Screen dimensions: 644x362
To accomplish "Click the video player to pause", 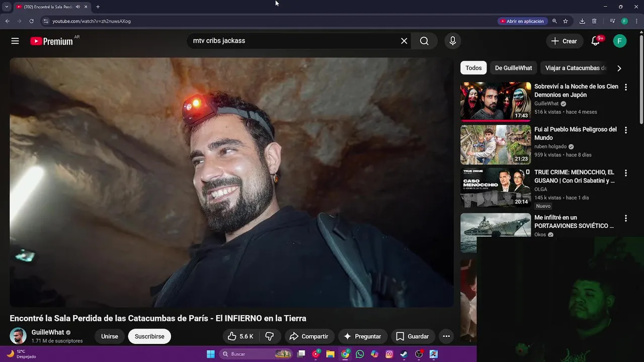I will [231, 182].
